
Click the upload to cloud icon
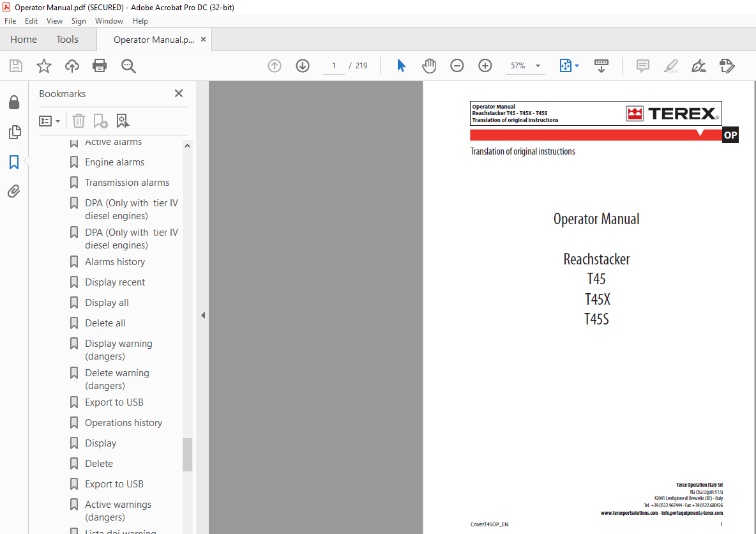(x=72, y=66)
